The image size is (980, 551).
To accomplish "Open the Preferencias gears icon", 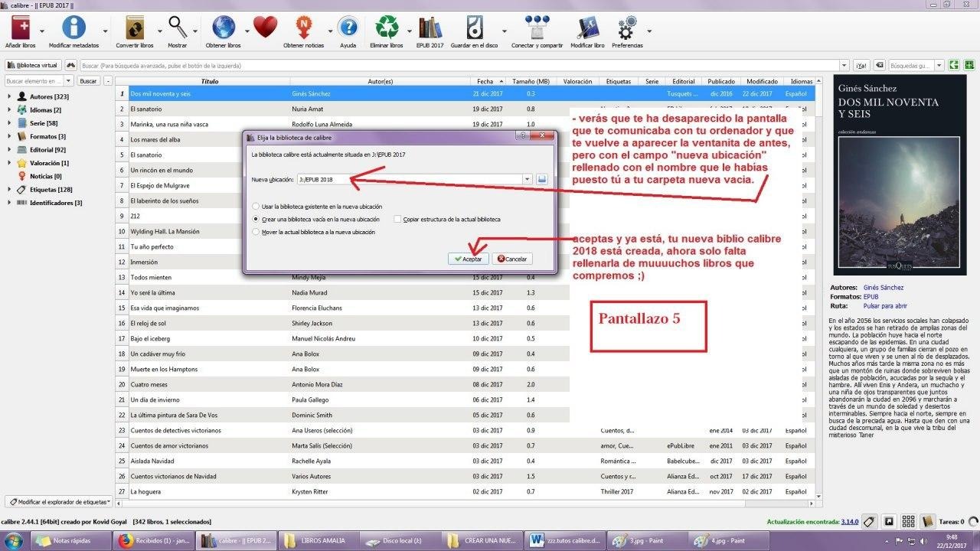I will (627, 28).
